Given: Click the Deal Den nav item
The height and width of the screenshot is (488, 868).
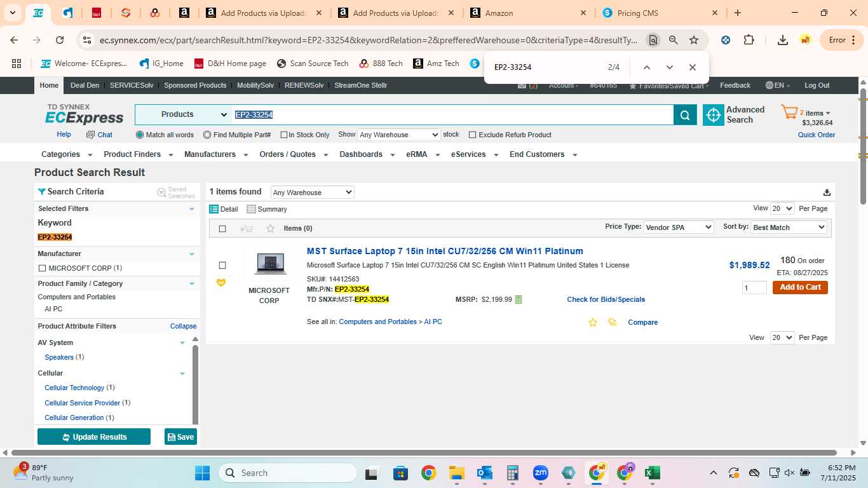Looking at the screenshot, I should (85, 85).
